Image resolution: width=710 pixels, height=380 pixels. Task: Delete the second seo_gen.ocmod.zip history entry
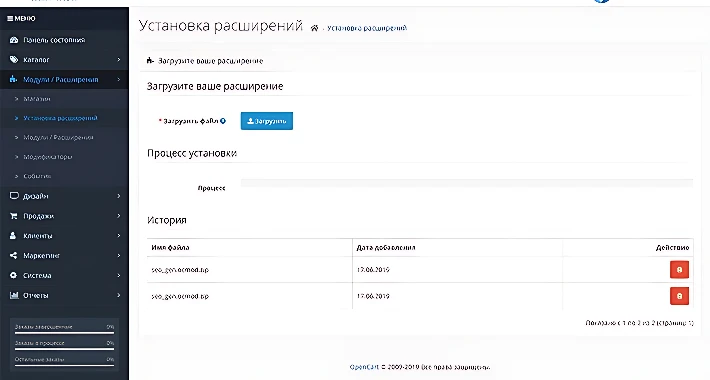click(x=679, y=296)
